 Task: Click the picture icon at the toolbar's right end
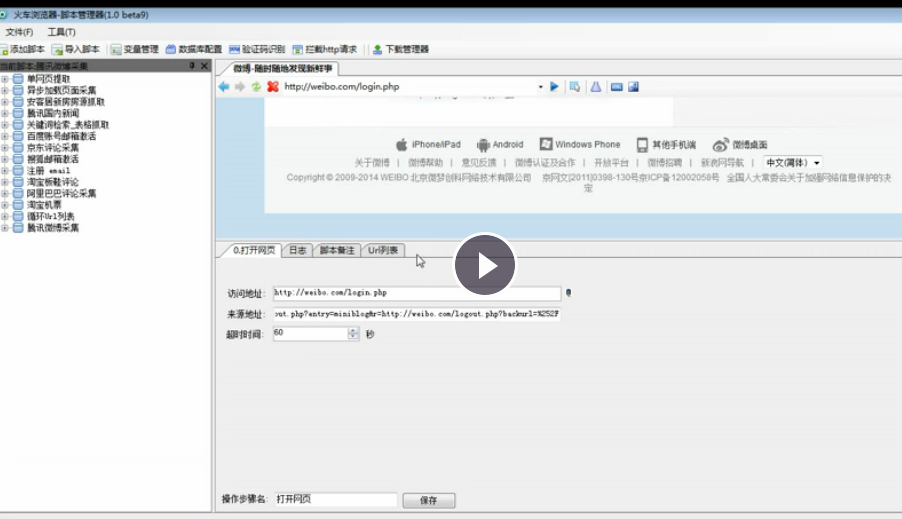(x=633, y=87)
